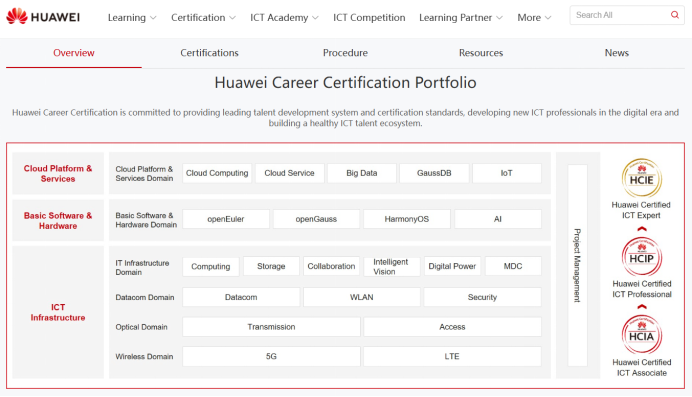The height and width of the screenshot is (397, 692).
Task: Click Basic Software & Hardware Domain label
Action: [146, 220]
